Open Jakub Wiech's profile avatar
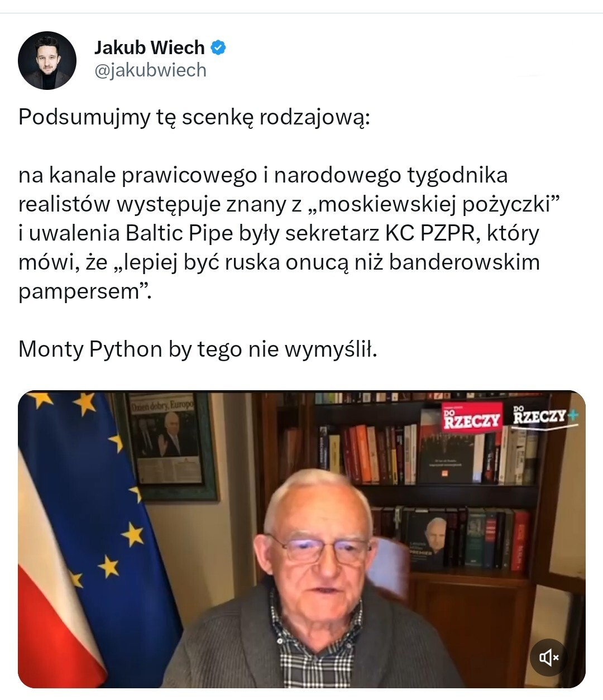Image resolution: width=603 pixels, height=700 pixels. tap(47, 60)
